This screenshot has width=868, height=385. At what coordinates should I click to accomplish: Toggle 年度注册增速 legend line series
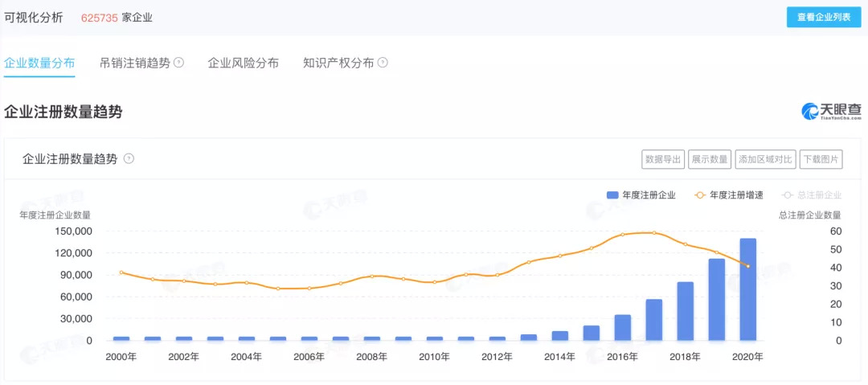pyautogui.click(x=729, y=195)
